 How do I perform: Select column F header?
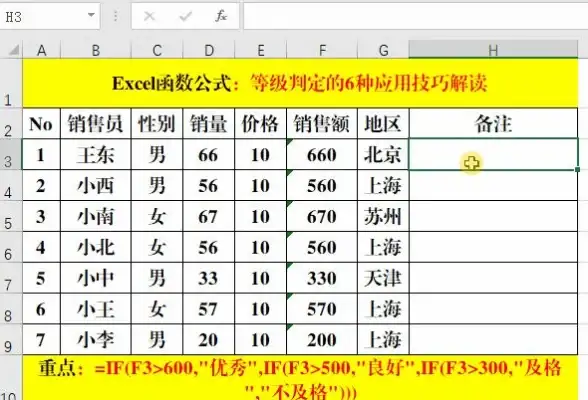322,50
